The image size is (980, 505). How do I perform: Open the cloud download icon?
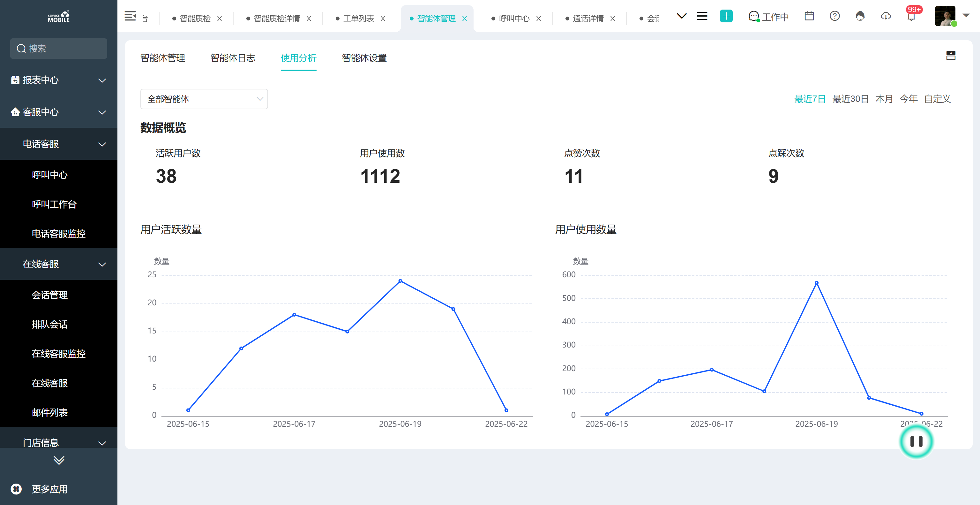[x=886, y=16]
